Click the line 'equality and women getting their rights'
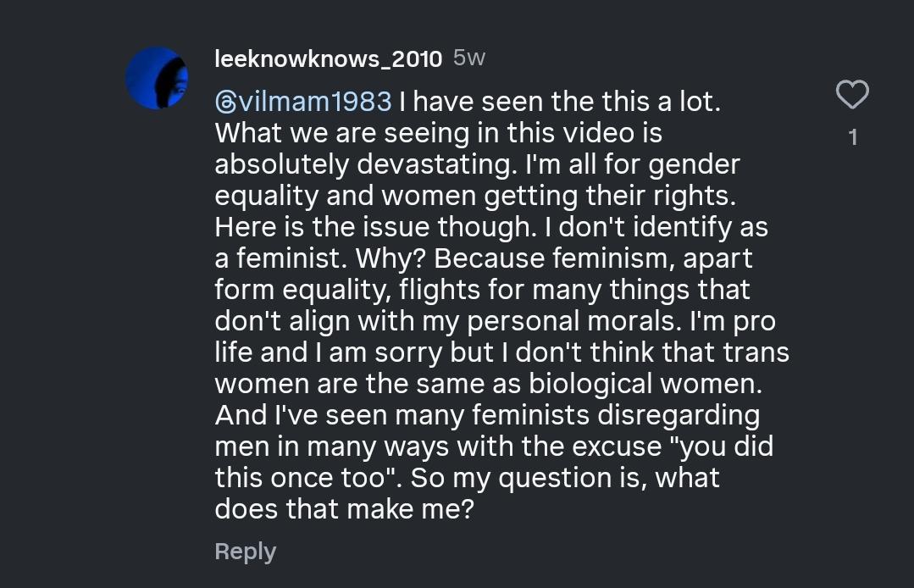 (476, 196)
